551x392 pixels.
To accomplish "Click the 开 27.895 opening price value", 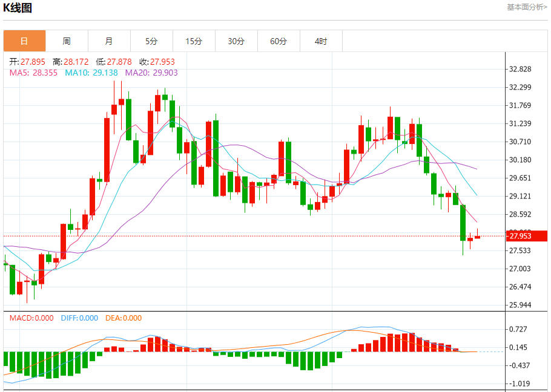I will point(27,62).
